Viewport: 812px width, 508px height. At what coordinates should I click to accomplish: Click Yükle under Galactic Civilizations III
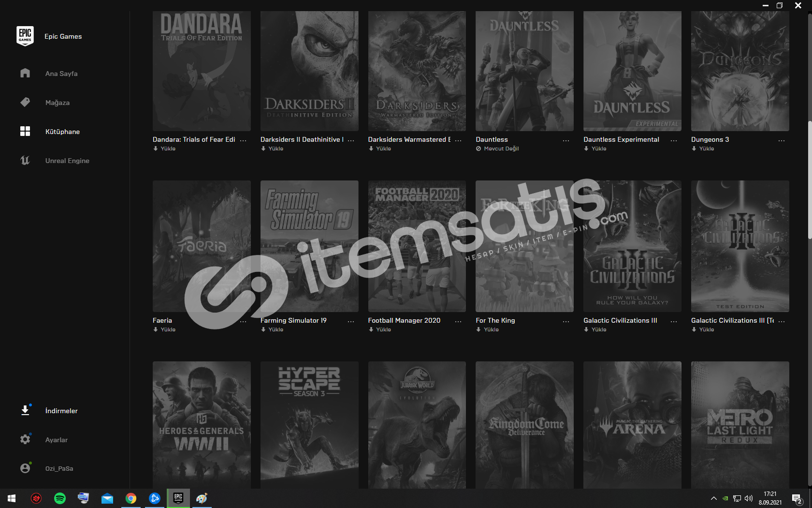click(595, 329)
